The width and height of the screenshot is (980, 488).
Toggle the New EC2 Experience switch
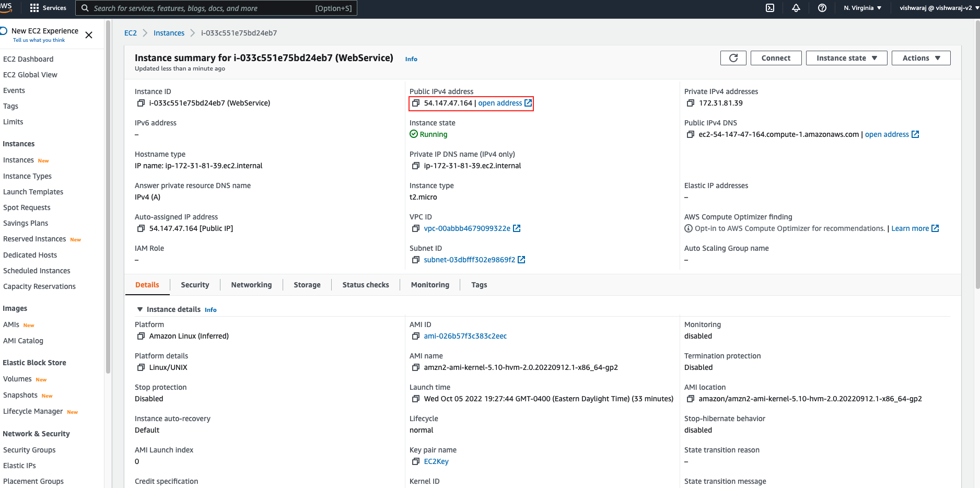click(x=3, y=31)
